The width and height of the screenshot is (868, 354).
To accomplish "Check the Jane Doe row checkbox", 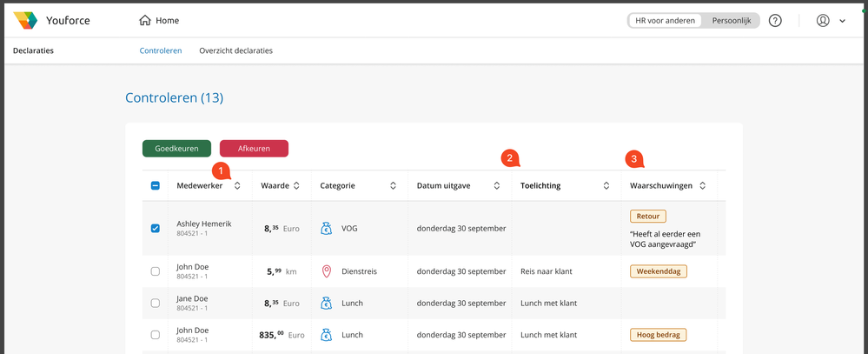I will [x=156, y=304].
